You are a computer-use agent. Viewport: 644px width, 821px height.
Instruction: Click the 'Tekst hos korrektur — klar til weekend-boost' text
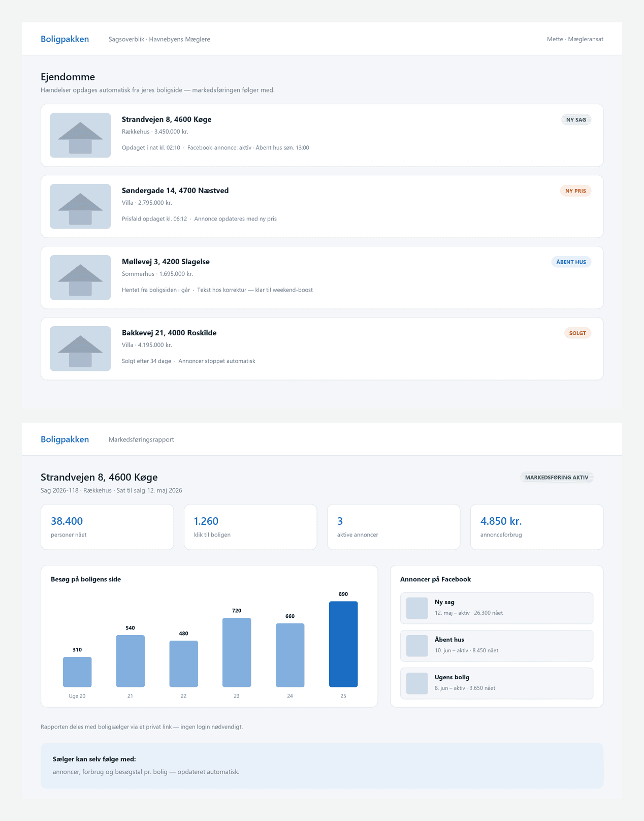[255, 290]
